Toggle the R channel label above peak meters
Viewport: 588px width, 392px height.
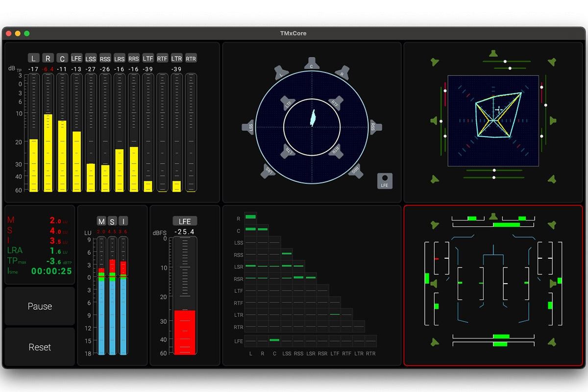pyautogui.click(x=48, y=59)
